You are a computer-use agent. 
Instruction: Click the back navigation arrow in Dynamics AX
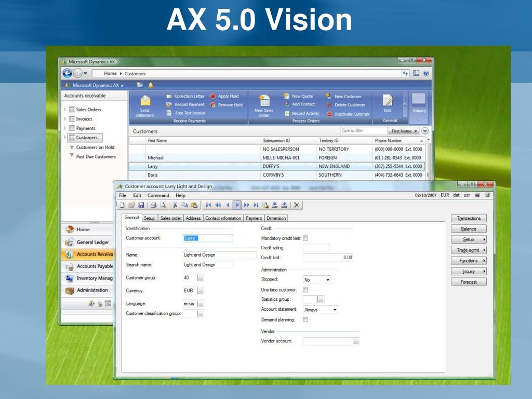(x=67, y=73)
